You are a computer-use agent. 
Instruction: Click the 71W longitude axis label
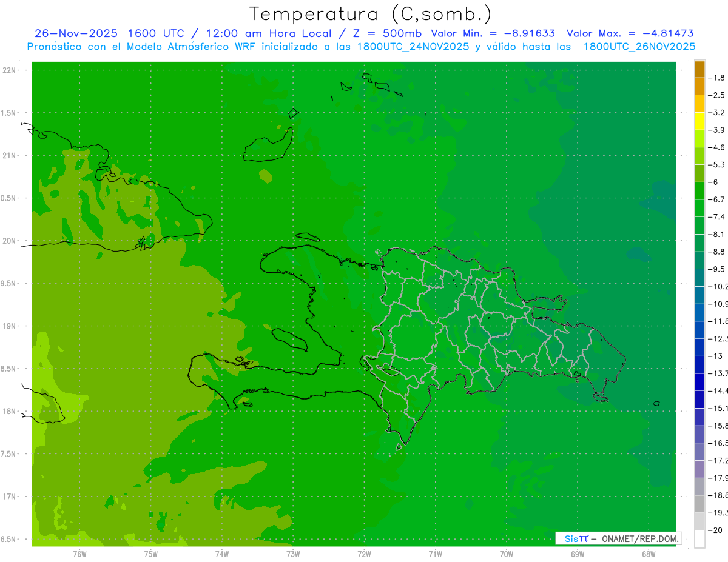(x=435, y=554)
